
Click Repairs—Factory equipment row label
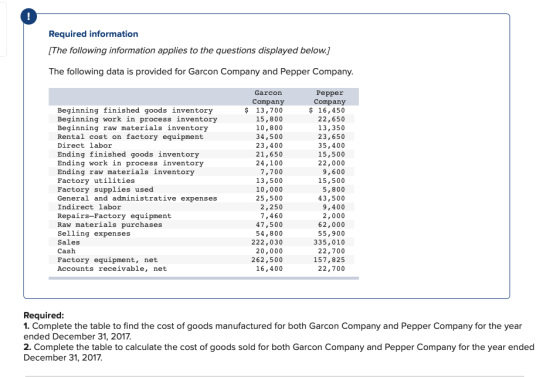tap(114, 216)
